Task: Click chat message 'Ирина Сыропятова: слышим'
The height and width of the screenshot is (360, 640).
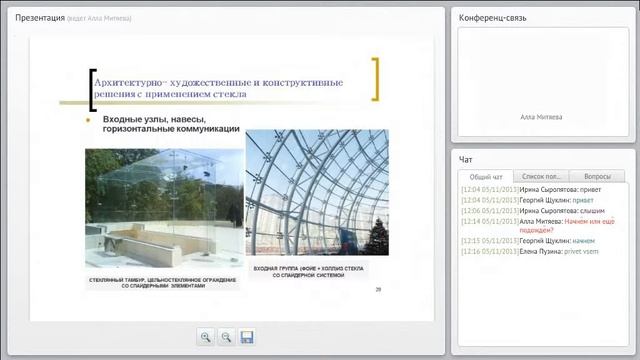Action: tap(533, 211)
